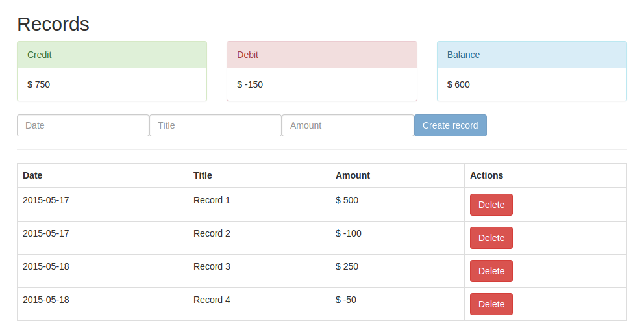Focus the Title input field
Viewport: 644px width, 334px height.
click(216, 125)
